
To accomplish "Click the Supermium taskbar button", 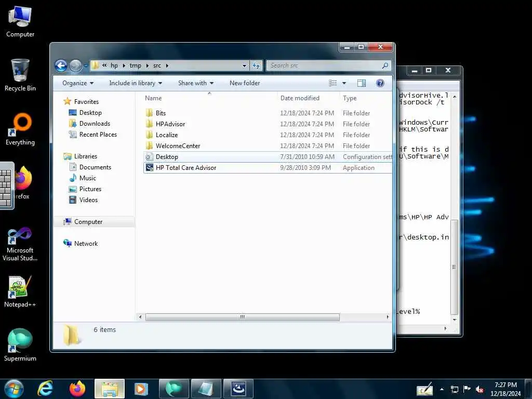I will pos(174,389).
